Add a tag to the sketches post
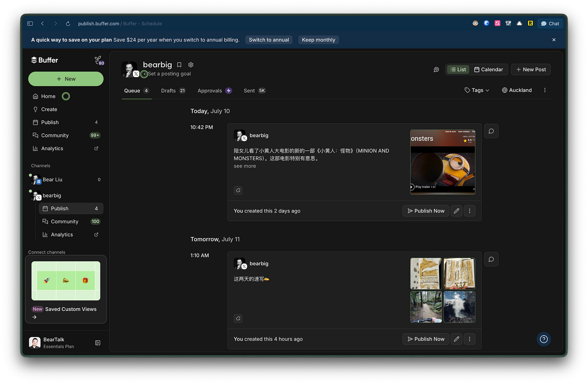Viewport: 588px width, 384px height. point(238,319)
